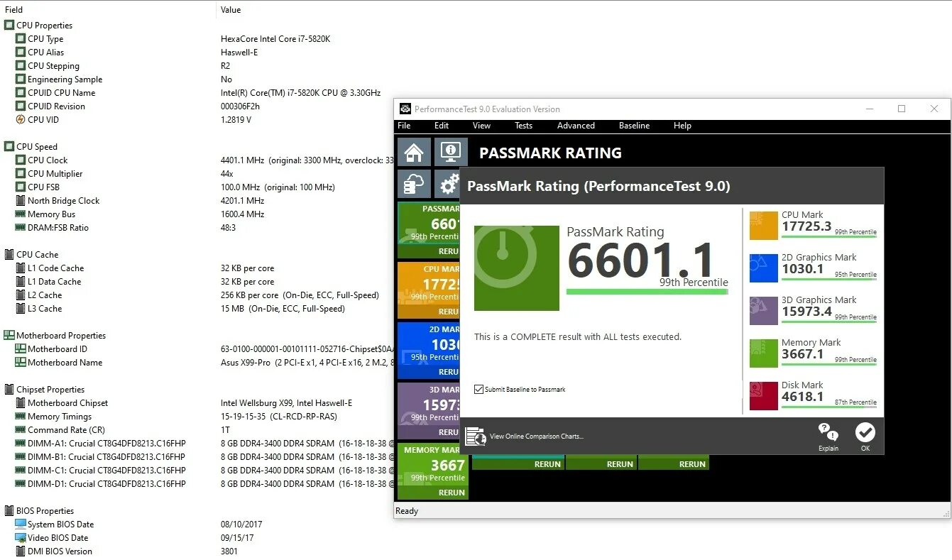Go to the Home screen icon in PerformanceTest

(x=414, y=152)
